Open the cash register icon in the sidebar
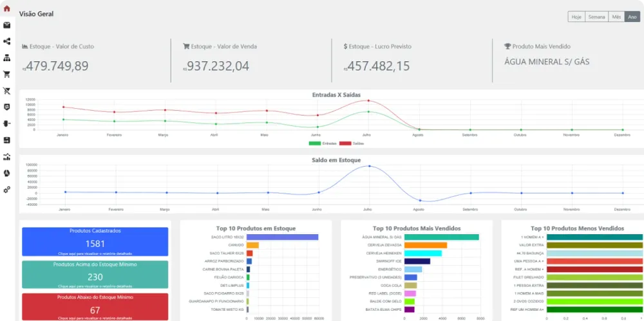 (6, 140)
